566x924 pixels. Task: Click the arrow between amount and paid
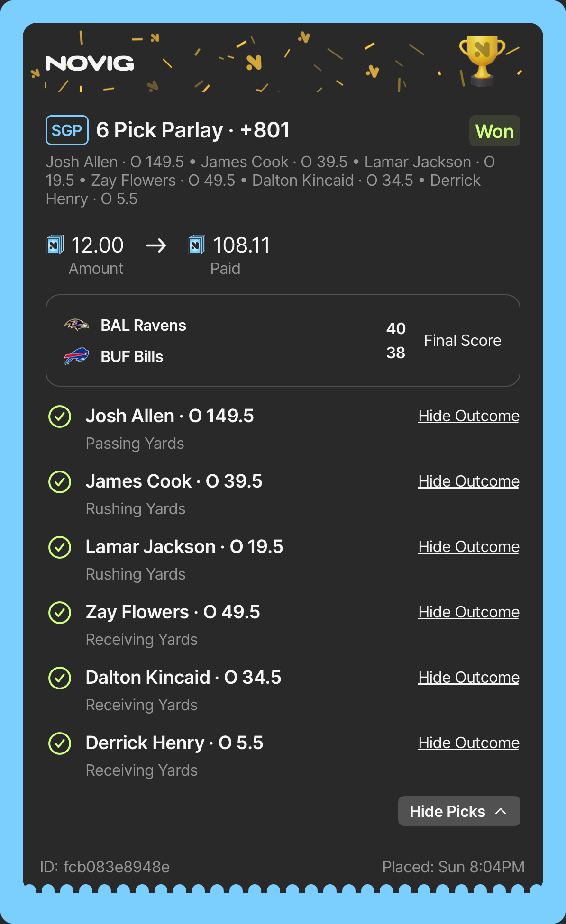pos(156,245)
